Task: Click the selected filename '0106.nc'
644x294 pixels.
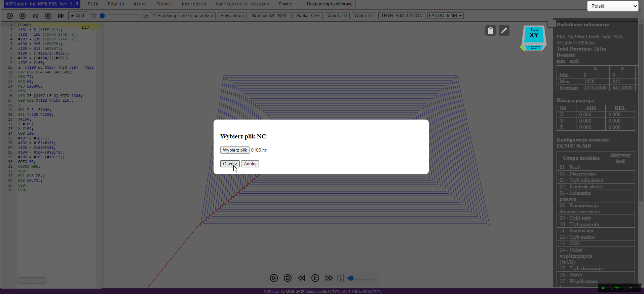Action: tap(259, 150)
